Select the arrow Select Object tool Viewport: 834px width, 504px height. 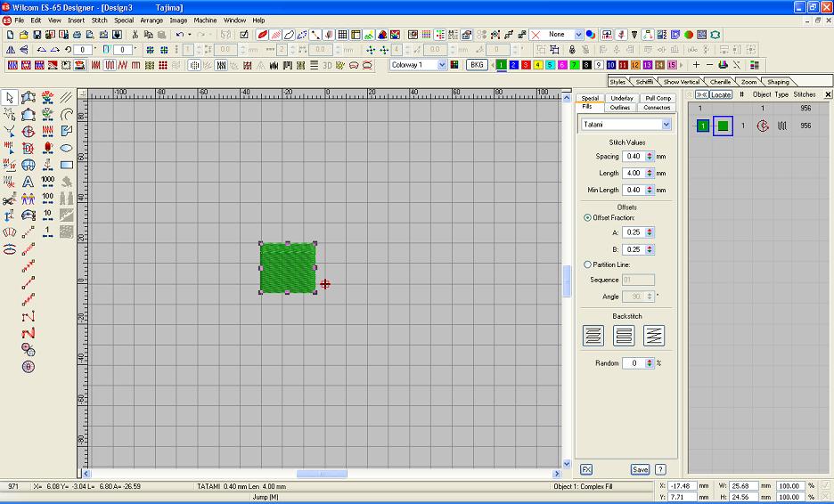pyautogui.click(x=10, y=97)
